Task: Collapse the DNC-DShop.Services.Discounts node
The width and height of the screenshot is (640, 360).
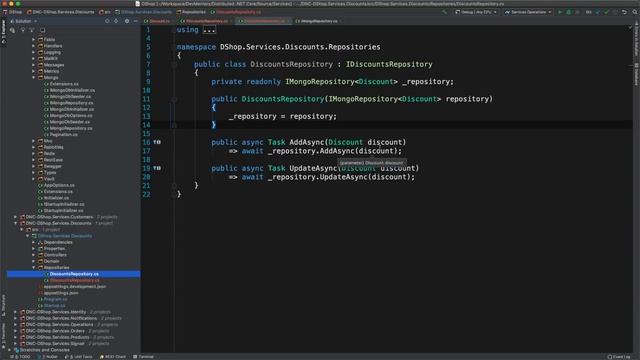Action: pos(16,223)
